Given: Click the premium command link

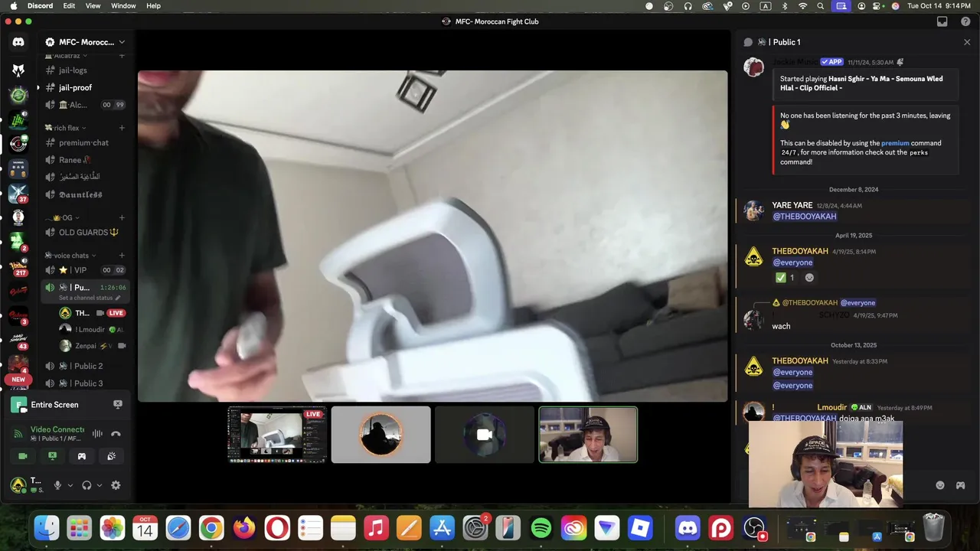Looking at the screenshot, I should pos(895,143).
